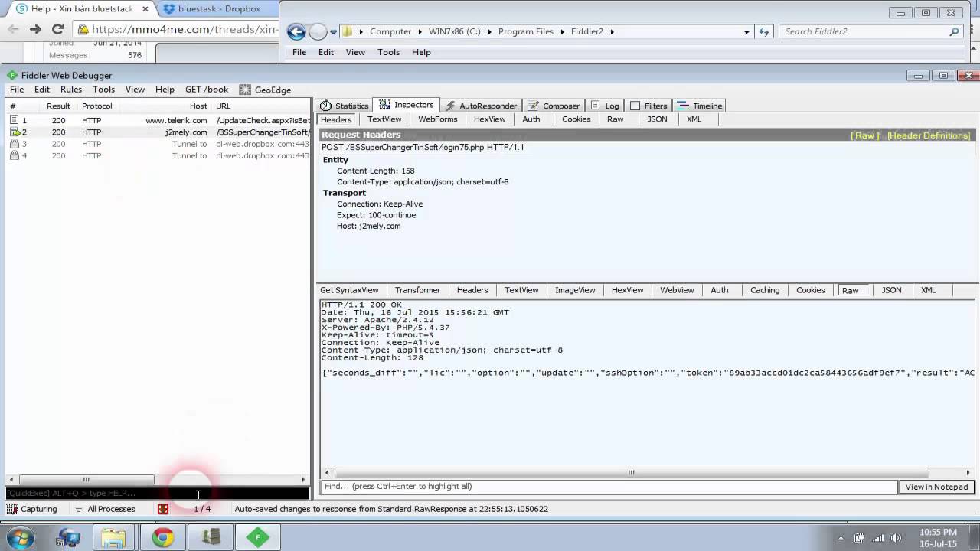Click the green arrow icon of session 2
The image size is (980, 551).
tap(14, 132)
